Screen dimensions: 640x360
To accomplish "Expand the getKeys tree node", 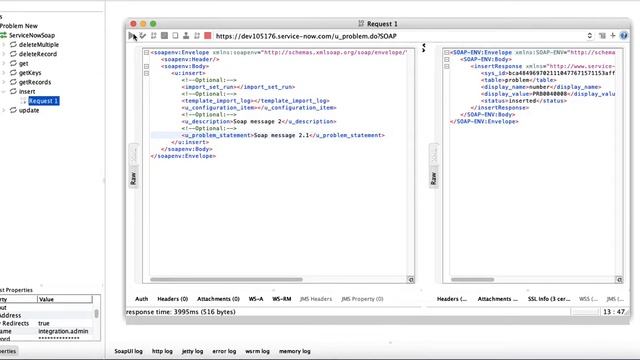I will [x=4, y=73].
